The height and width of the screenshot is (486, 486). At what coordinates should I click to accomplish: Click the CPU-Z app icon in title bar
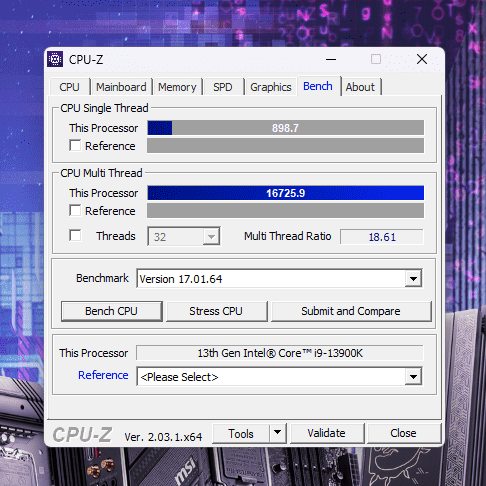(55, 59)
